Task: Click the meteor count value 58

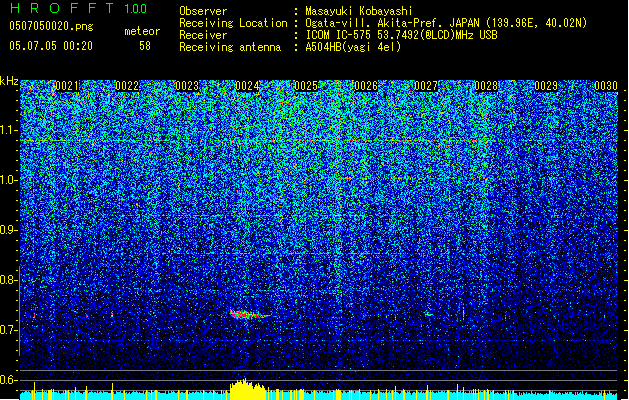Action: point(145,46)
